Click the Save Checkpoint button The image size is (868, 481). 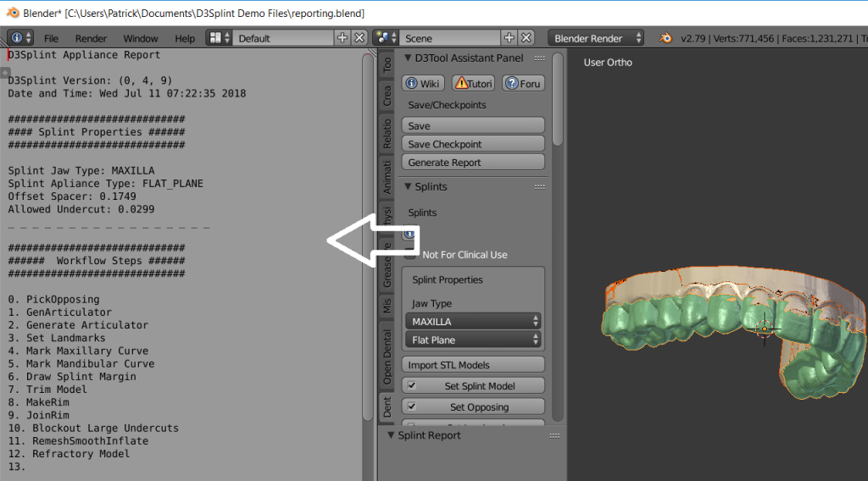pos(473,144)
